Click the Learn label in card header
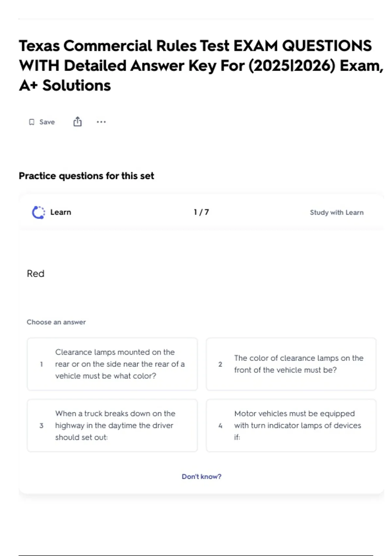This screenshot has width=392, height=556. point(60,212)
